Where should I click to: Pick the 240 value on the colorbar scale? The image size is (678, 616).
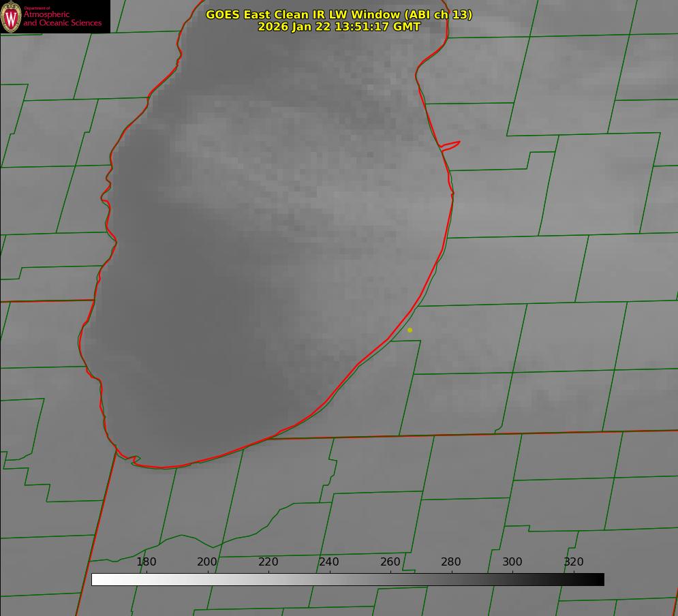pos(329,562)
